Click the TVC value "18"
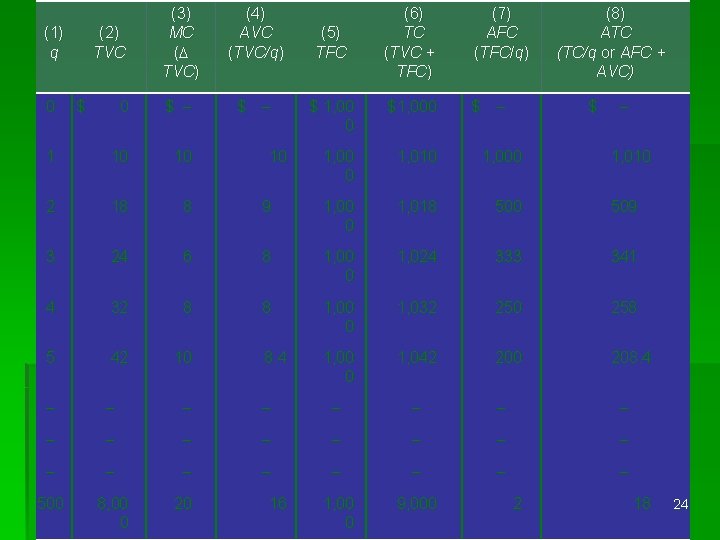The height and width of the screenshot is (540, 720). click(x=120, y=207)
